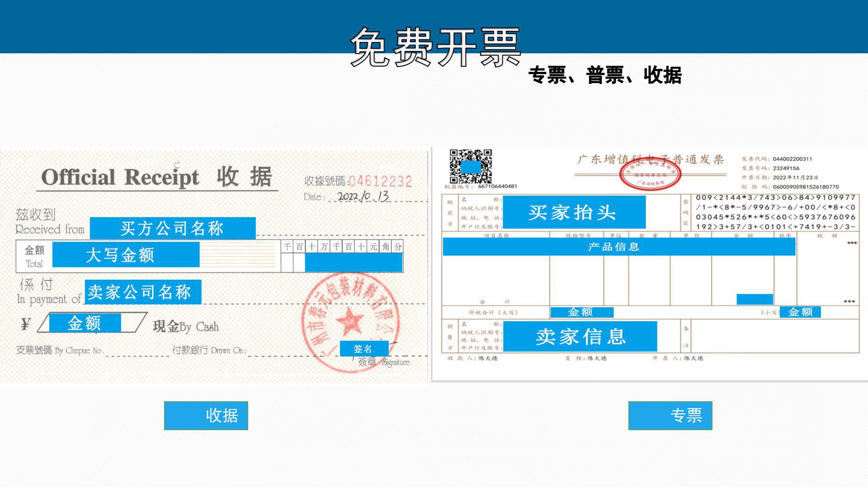Viewport: 868px width, 488px height.
Task: Select the 买家抬头 blue block
Action: coord(574,212)
